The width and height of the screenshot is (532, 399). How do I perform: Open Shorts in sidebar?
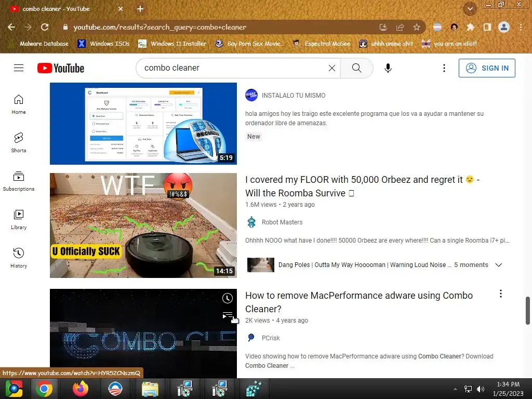pos(19,143)
